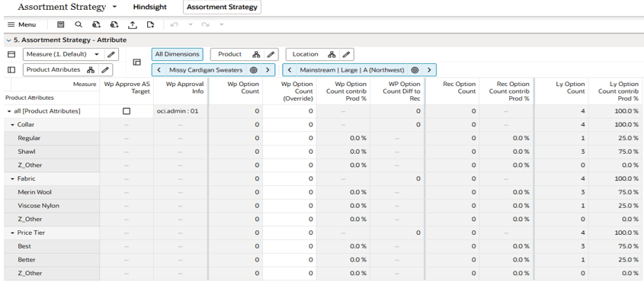Screen dimensions: 644x282
Task: Open the redo history dropdown arrow
Action: point(221,24)
